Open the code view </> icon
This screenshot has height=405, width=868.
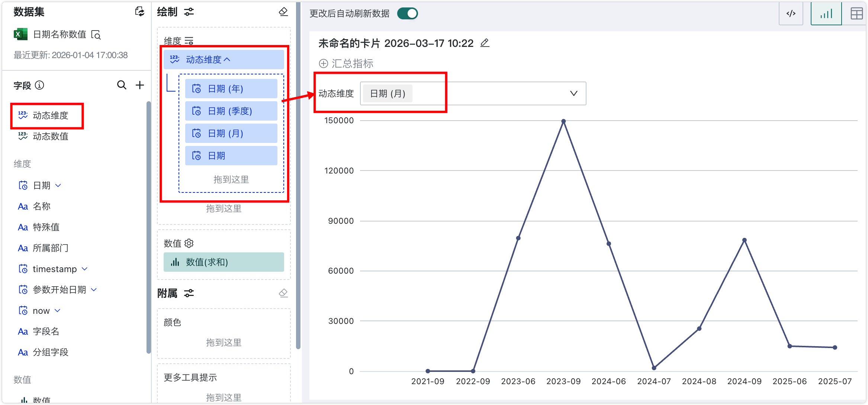pos(791,14)
